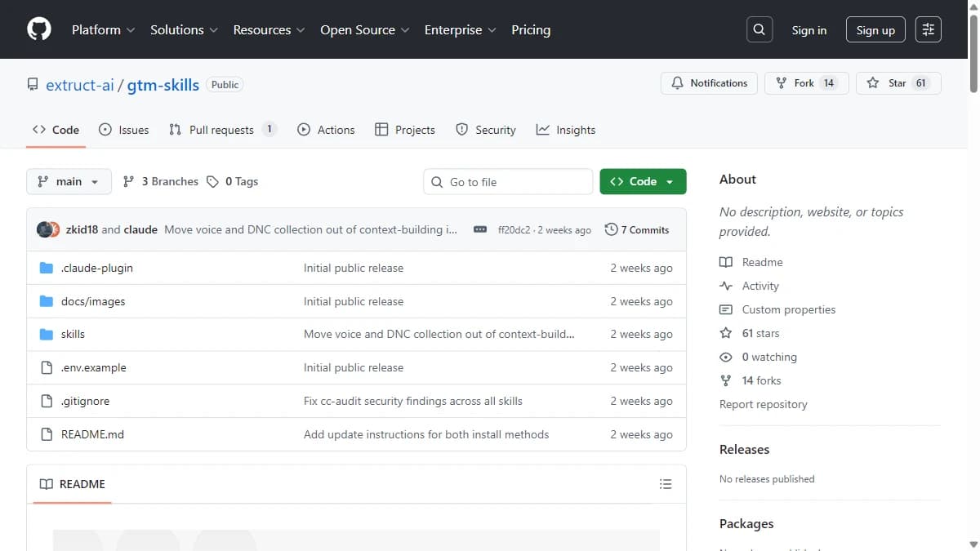This screenshot has width=980, height=551.
Task: Open 'Add update instructions for both install methods'
Action: pyautogui.click(x=426, y=434)
